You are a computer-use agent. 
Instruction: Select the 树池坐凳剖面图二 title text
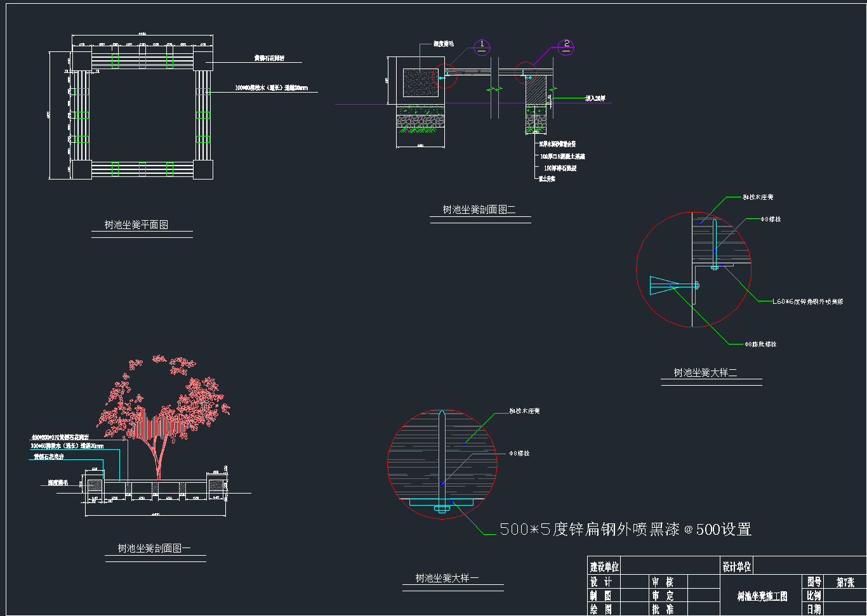479,209
